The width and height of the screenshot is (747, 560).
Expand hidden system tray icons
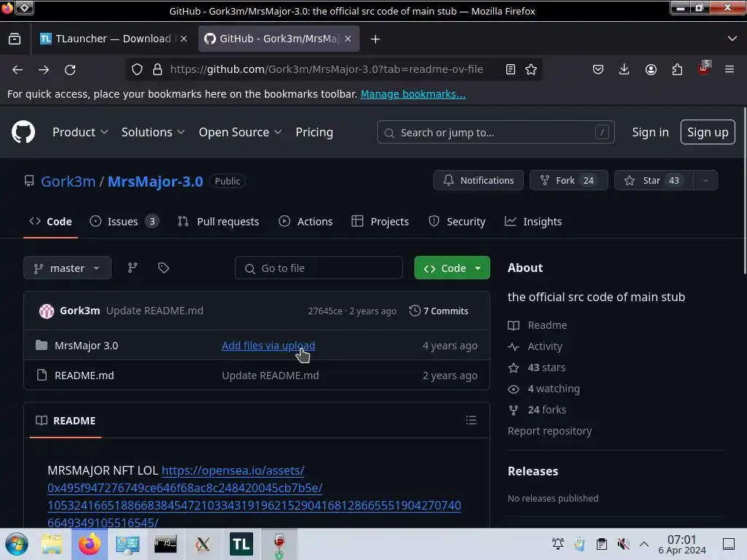[643, 544]
